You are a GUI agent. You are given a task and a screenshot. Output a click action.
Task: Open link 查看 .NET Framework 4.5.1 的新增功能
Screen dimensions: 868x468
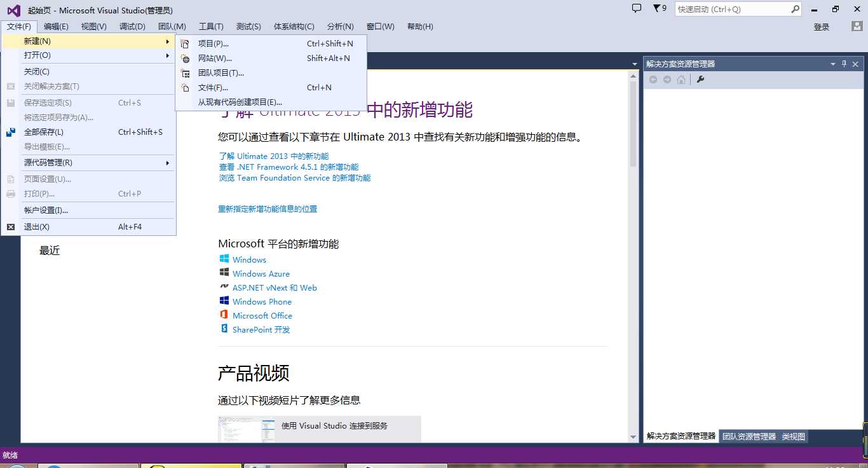[x=288, y=167]
